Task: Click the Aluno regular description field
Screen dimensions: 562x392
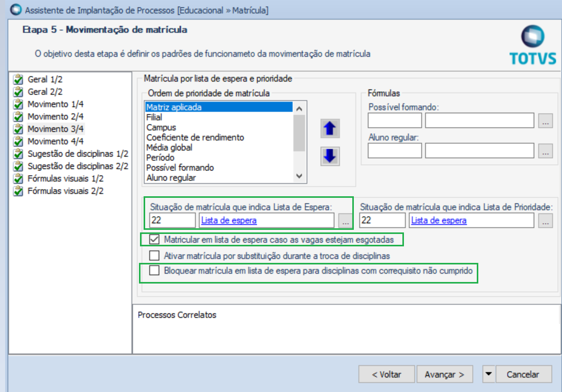Action: (x=479, y=151)
